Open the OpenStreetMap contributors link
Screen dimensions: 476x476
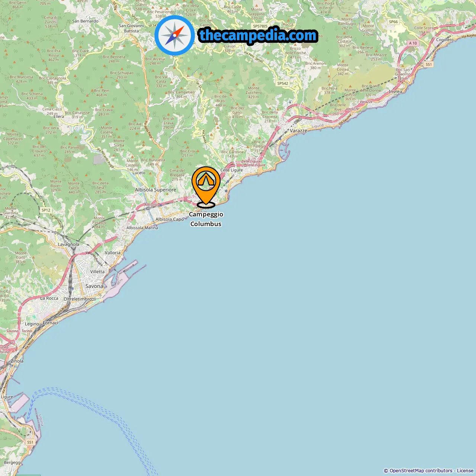click(421, 471)
